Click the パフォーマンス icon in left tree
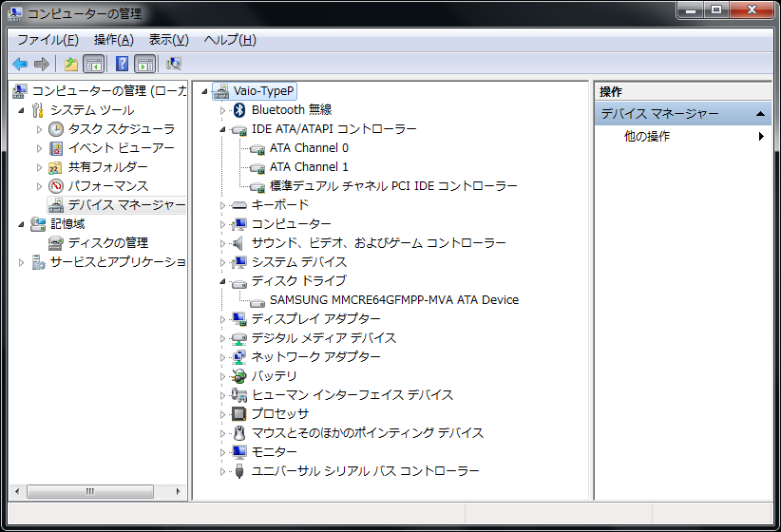This screenshot has width=781, height=532. tap(56, 186)
